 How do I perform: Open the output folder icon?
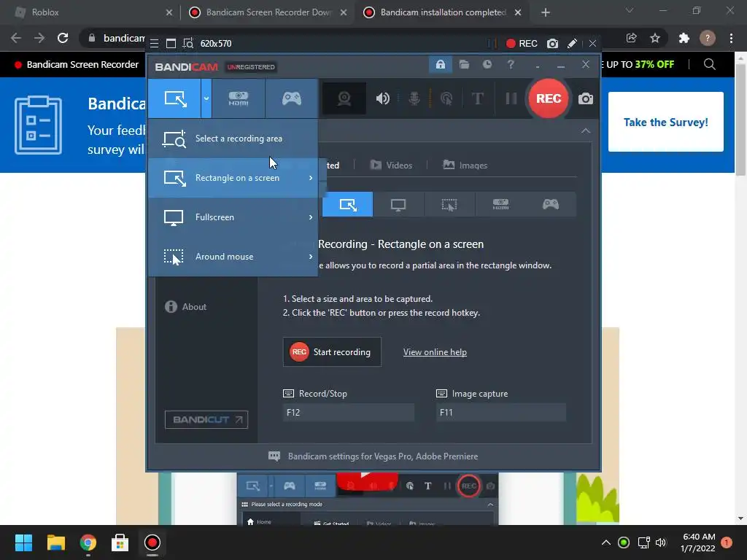click(464, 64)
